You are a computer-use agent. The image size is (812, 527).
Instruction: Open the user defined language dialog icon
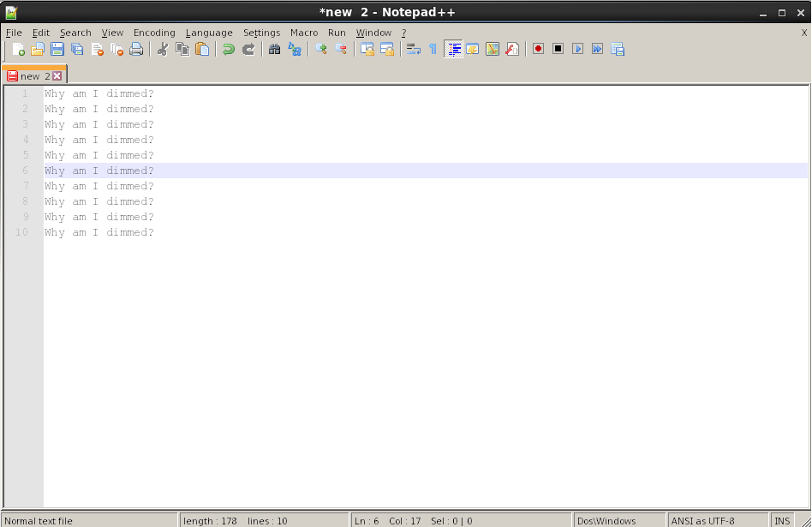(x=473, y=49)
